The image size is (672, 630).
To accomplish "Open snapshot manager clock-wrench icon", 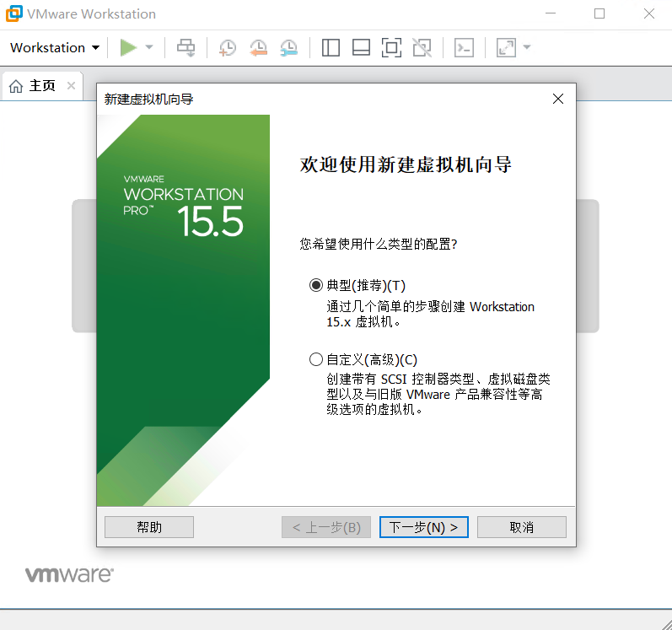I will pyautogui.click(x=289, y=47).
